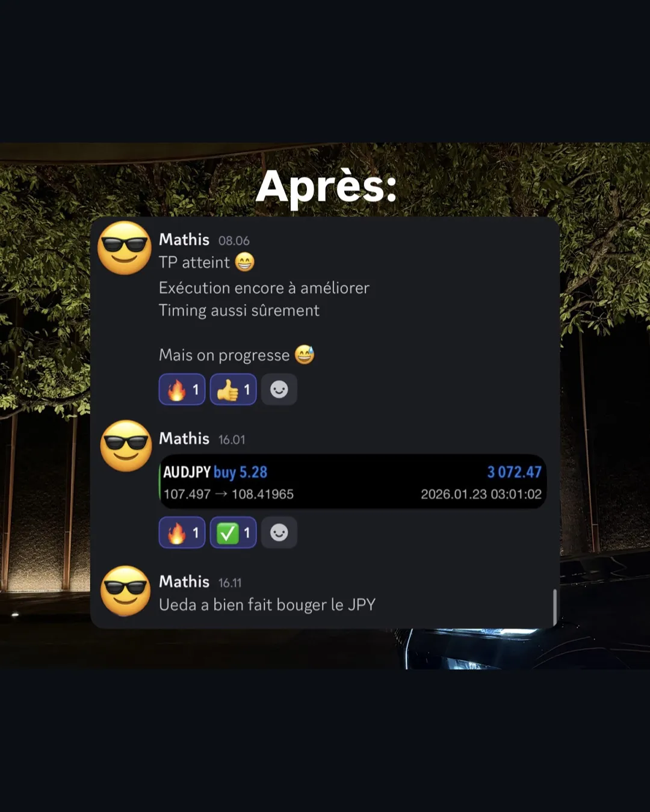
Task: Open Mathis username on the 08.06 message
Action: (x=184, y=239)
